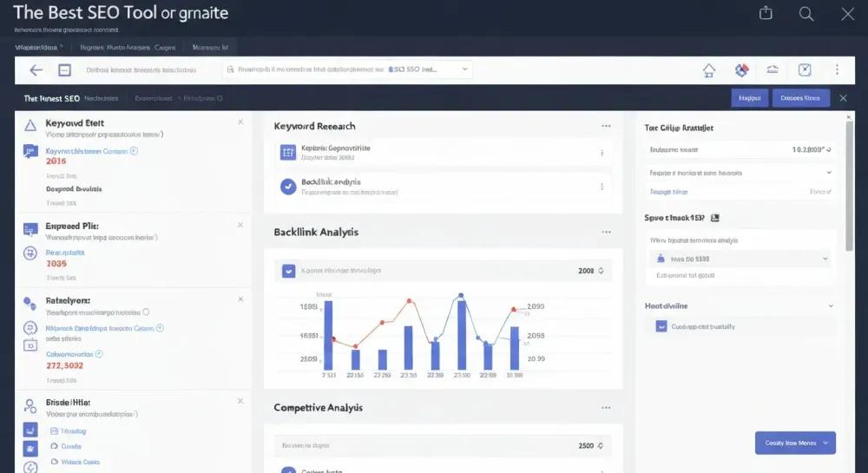
Task: Focus the browser address bar field
Action: (x=347, y=69)
